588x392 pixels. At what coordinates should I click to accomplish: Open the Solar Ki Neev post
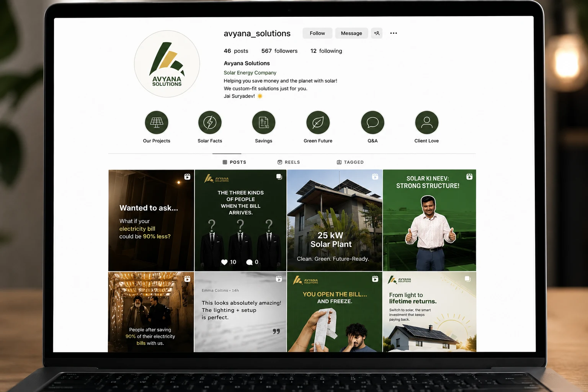tap(430, 220)
